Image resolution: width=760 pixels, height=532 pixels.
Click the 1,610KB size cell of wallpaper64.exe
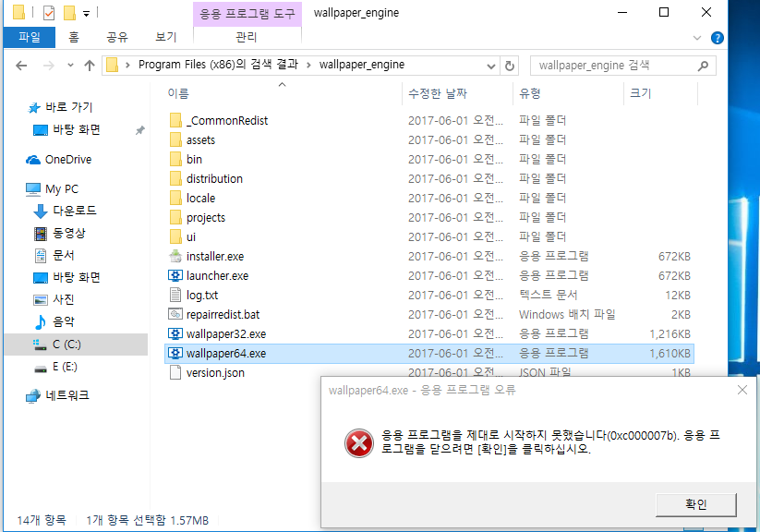[670, 354]
